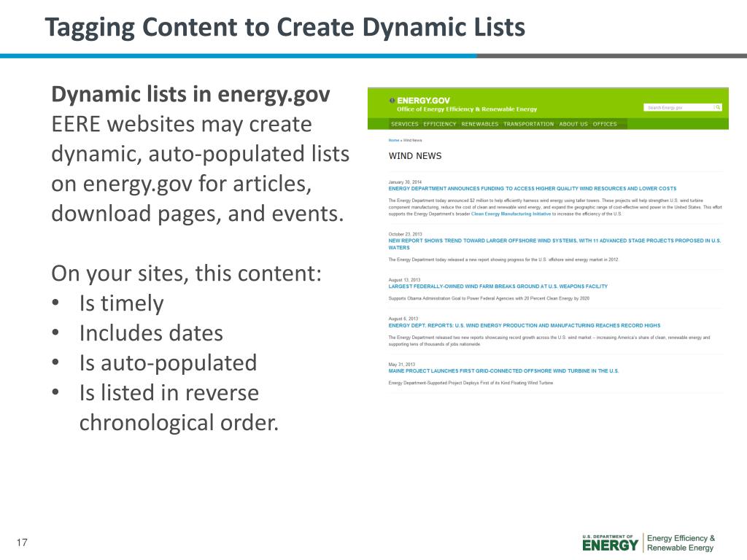747x560 pixels.
Task: Click the slide title Tagging Content to Create Dynamic Lists
Action: point(285,28)
